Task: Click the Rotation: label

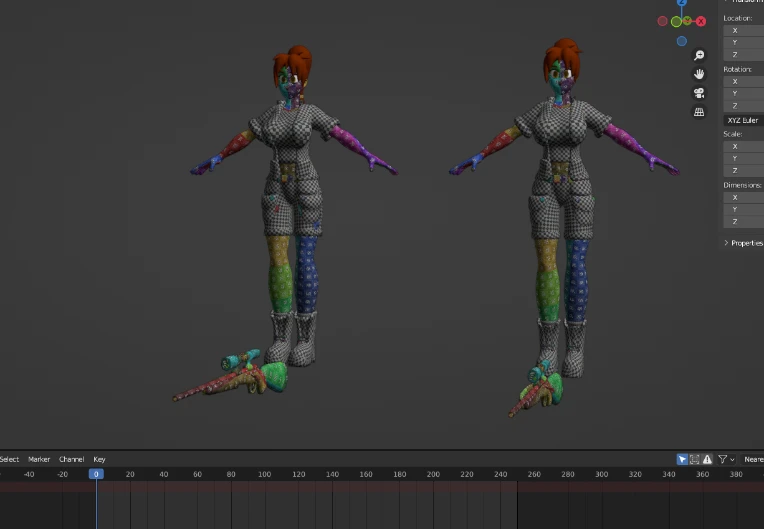Action: [738, 69]
